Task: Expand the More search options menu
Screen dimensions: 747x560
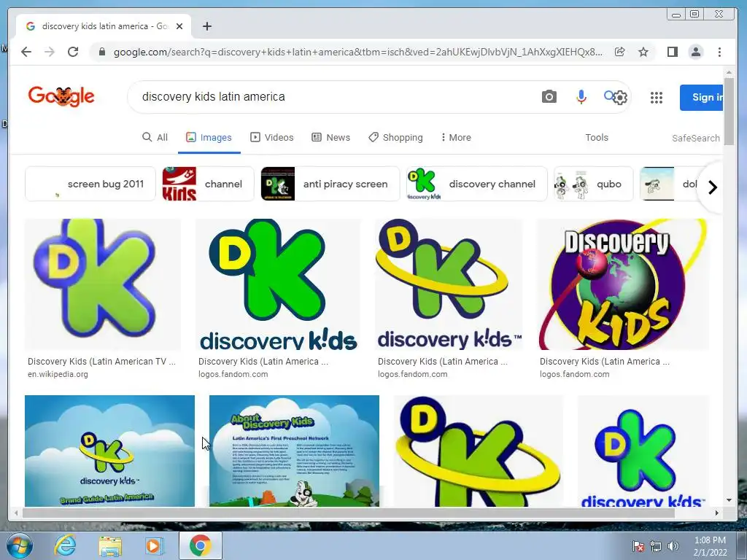Action: coord(456,138)
